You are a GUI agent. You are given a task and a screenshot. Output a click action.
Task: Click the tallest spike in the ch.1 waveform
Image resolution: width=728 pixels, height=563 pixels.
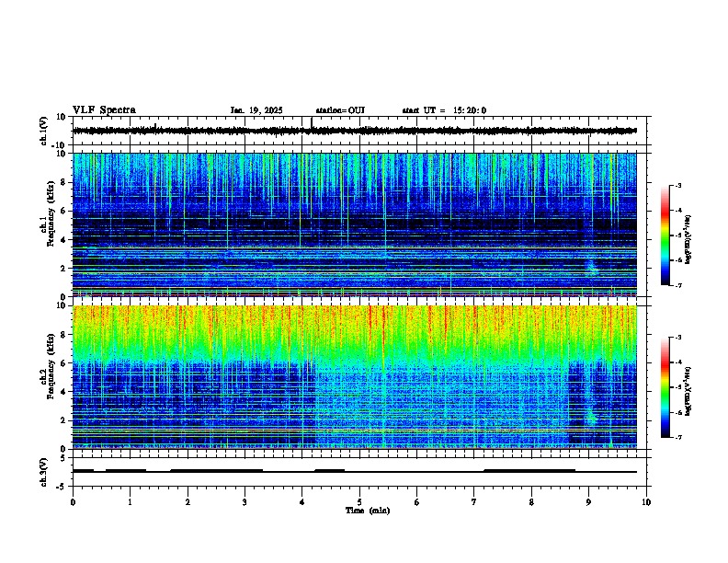click(311, 124)
